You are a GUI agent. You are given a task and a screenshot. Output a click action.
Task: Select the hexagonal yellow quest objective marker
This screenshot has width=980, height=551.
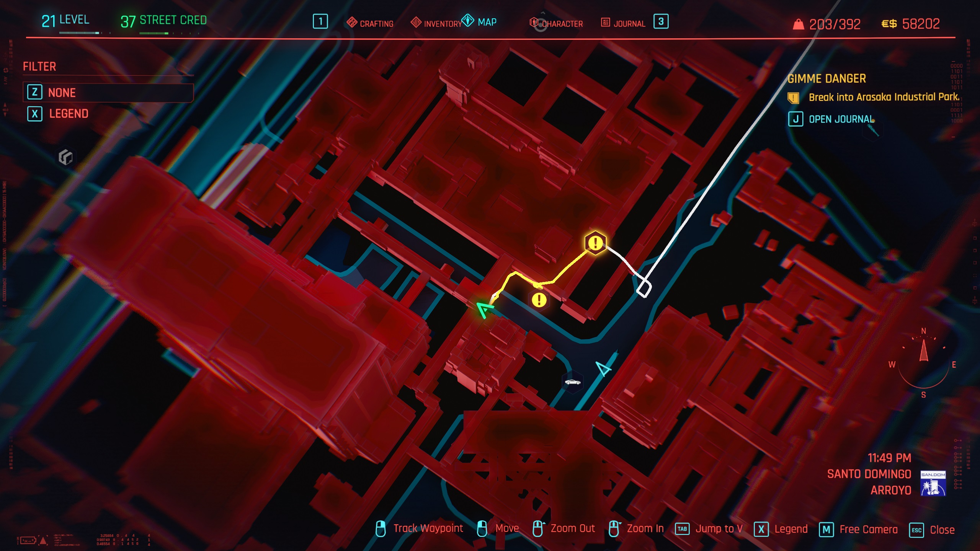coord(595,243)
